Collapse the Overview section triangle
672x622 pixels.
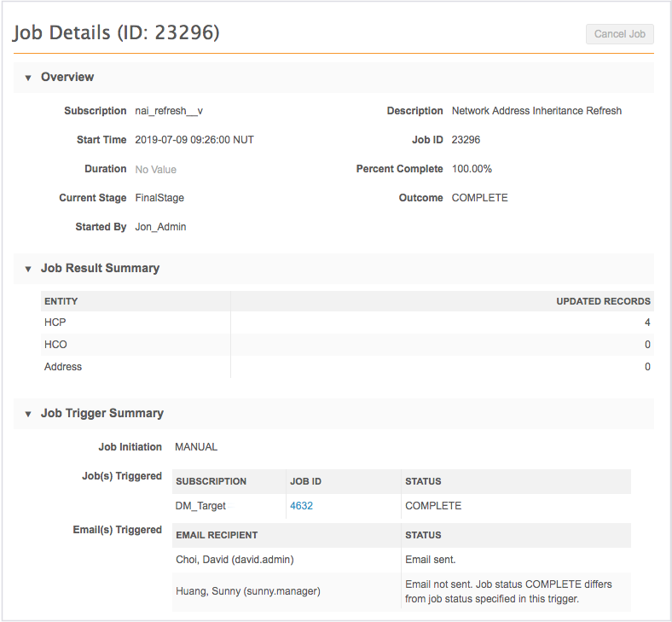[28, 78]
